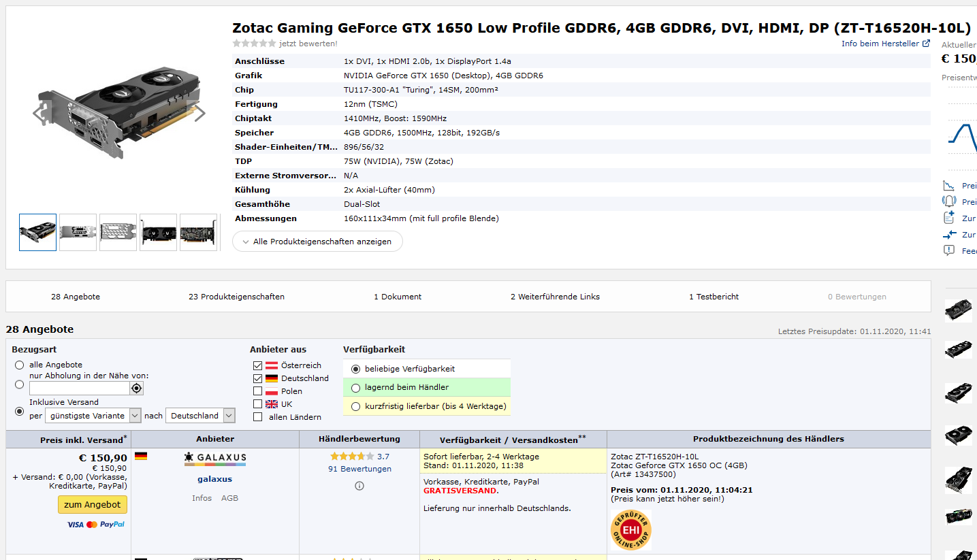Select first product thumbnail image
Viewport: 977px width, 560px height.
pyautogui.click(x=37, y=232)
